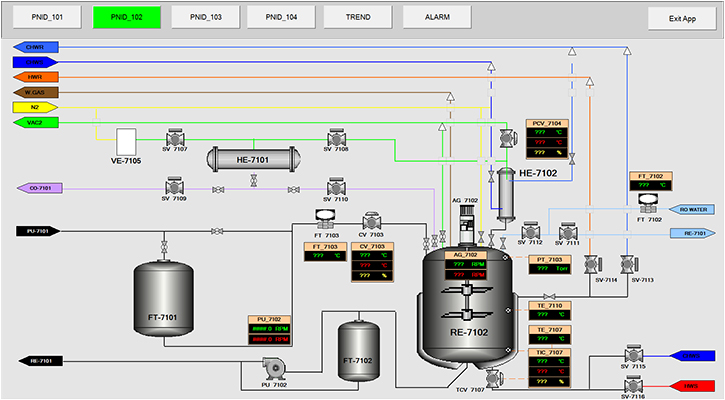The height and width of the screenshot is (400, 725).
Task: Open the FT_7102 data panel
Action: point(651,181)
